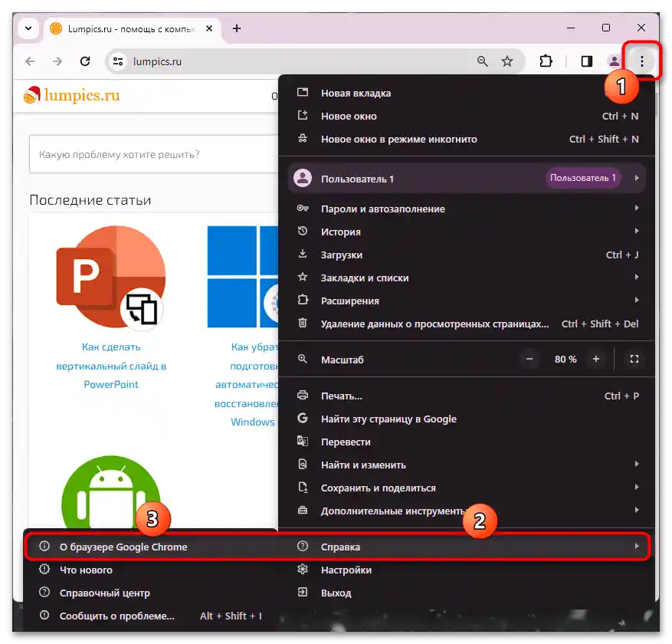Image resolution: width=672 pixels, height=644 pixels.
Task: Open the extensions puzzle icon
Action: 546,61
